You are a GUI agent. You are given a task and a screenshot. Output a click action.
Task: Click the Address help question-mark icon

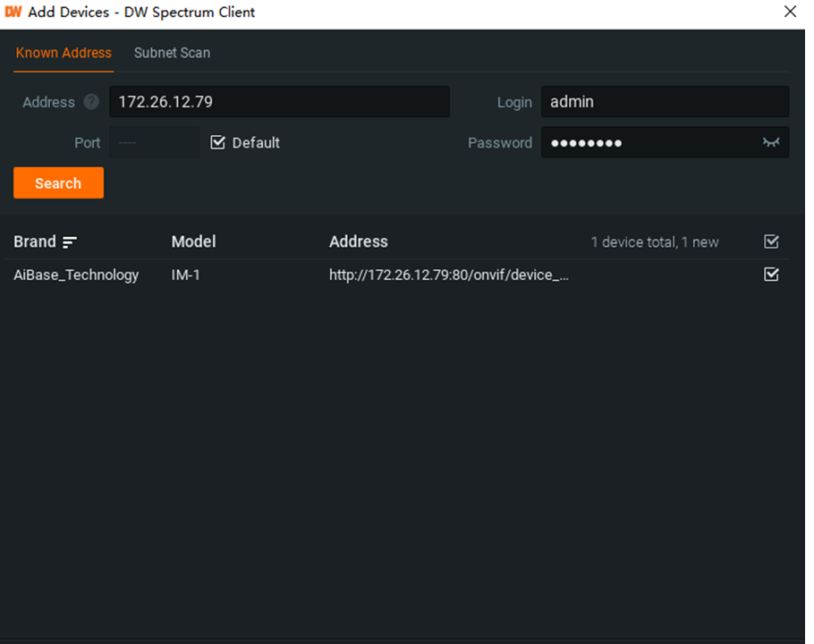[x=91, y=102]
